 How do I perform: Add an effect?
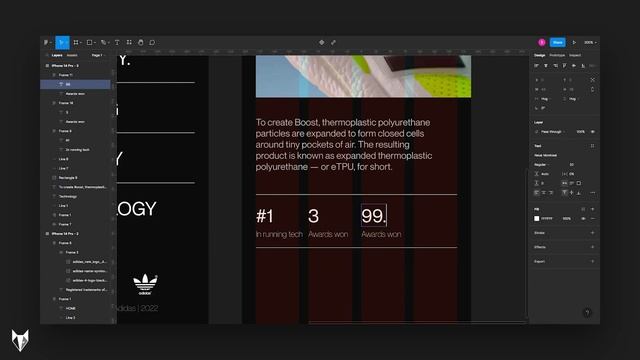(593, 247)
